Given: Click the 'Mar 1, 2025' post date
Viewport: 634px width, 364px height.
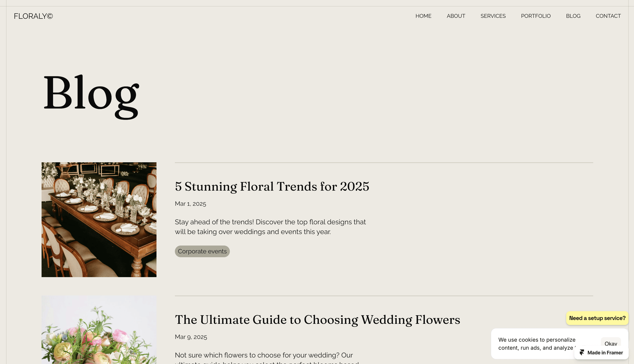Looking at the screenshot, I should 190,204.
